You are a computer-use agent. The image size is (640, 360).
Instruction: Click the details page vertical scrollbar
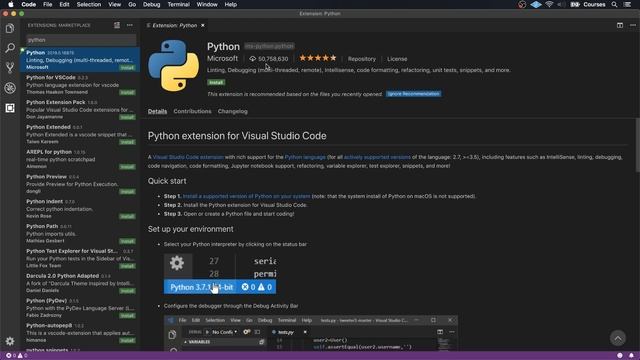tap(638, 145)
